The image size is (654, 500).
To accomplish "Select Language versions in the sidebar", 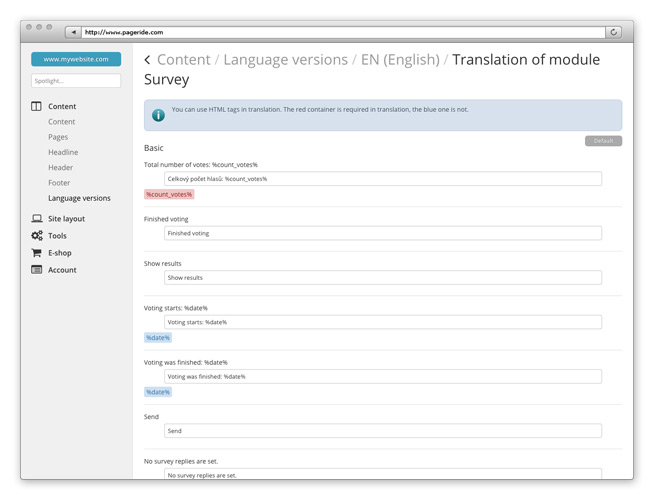I will point(79,198).
